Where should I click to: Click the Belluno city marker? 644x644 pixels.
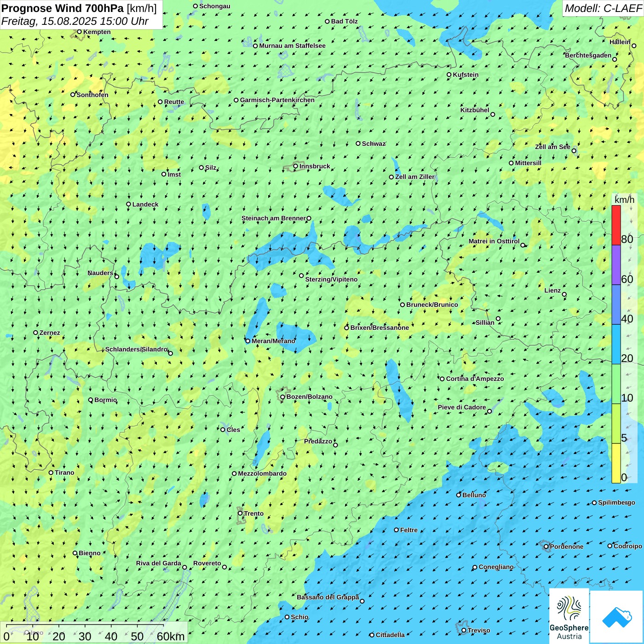click(459, 495)
